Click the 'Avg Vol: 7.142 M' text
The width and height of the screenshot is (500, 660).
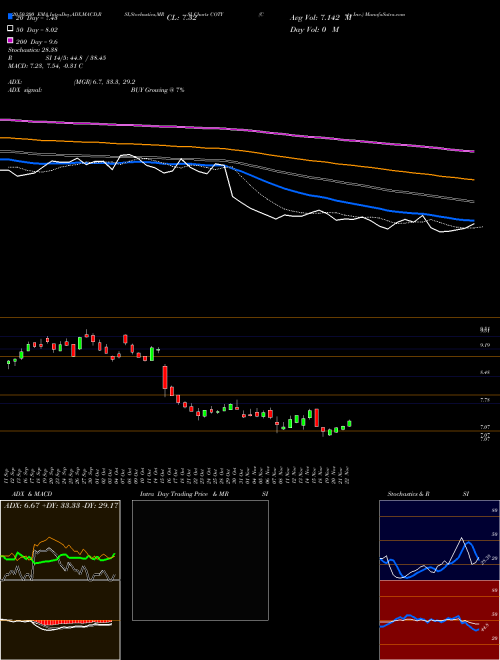pyautogui.click(x=321, y=18)
